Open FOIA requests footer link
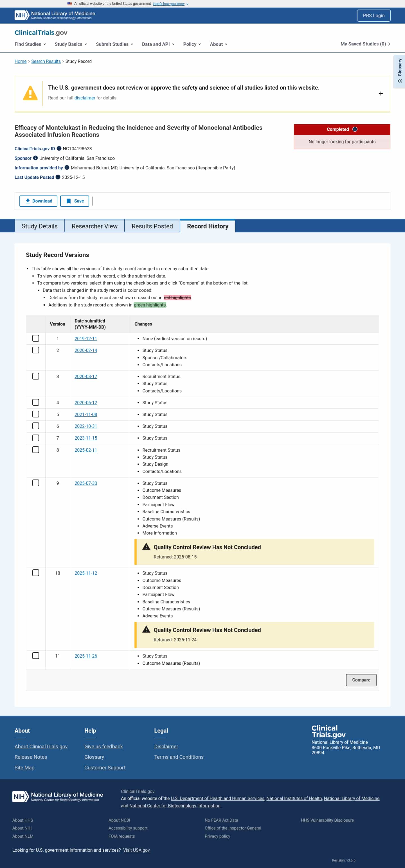The width and height of the screenshot is (405, 868). click(x=121, y=836)
